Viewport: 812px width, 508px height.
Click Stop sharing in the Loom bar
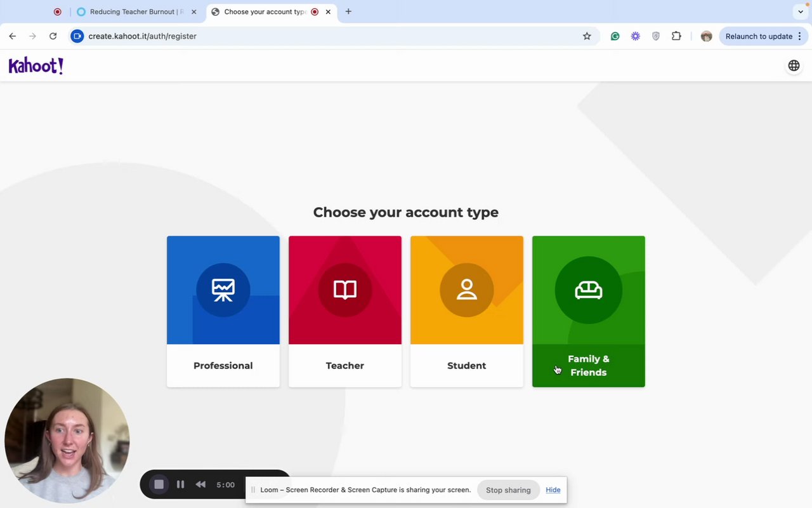coord(508,490)
